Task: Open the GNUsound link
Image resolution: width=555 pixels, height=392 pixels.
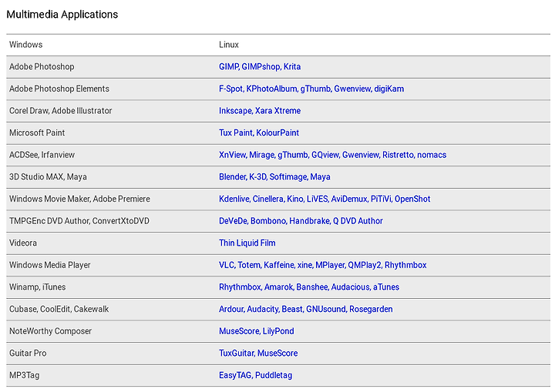Action: click(x=325, y=309)
